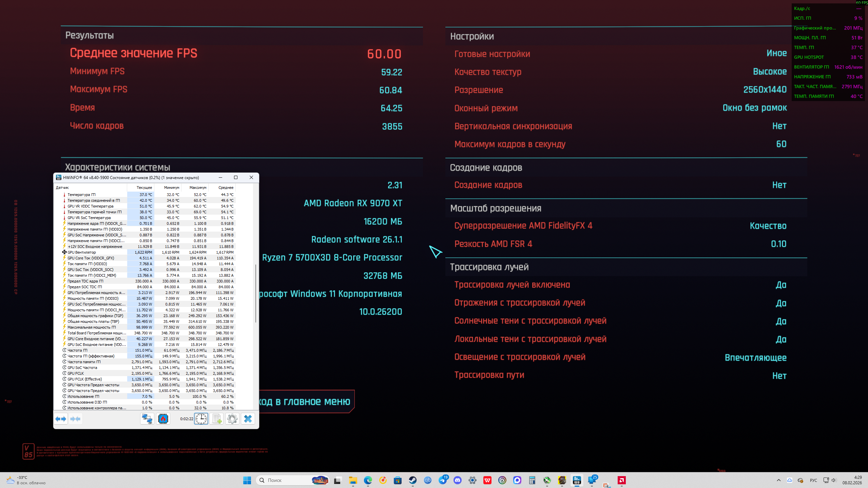The width and height of the screenshot is (868, 488).
Task: Open HWiNFO sensor settings gear
Action: [x=232, y=419]
